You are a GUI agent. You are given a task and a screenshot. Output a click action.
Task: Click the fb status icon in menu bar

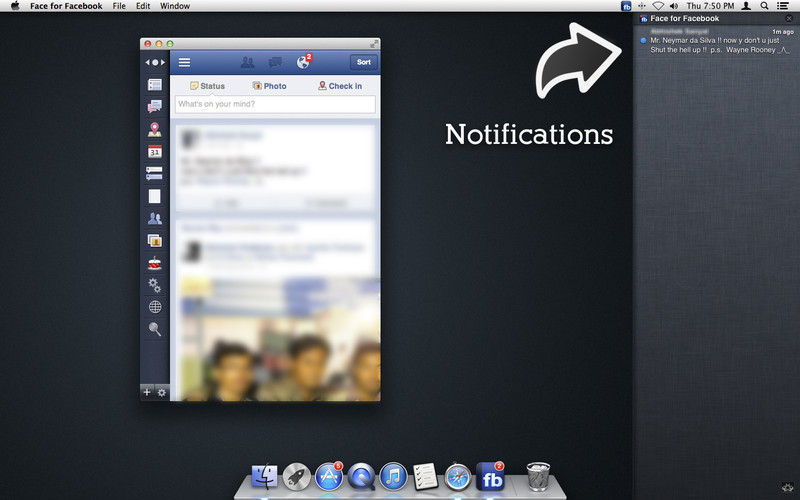626,6
